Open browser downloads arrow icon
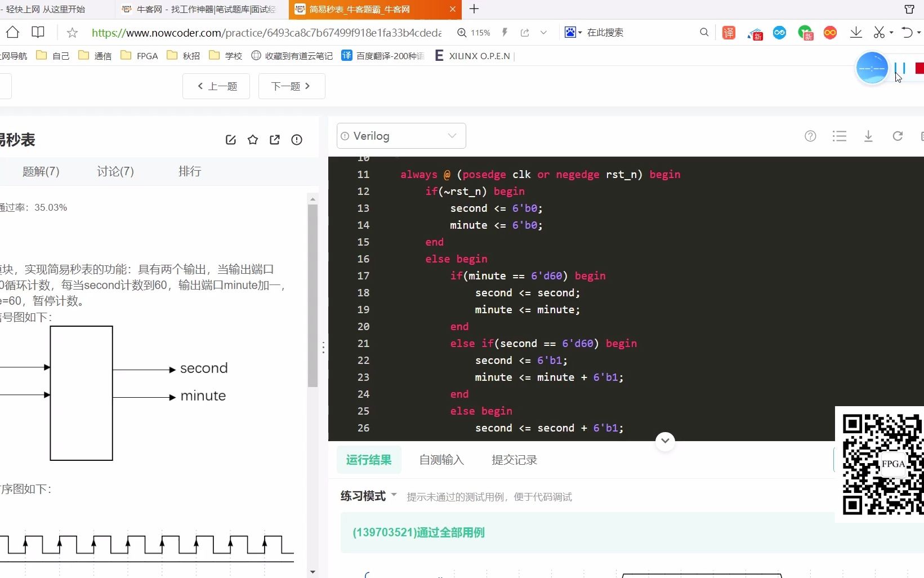Screen dimensions: 924x578 point(856,33)
